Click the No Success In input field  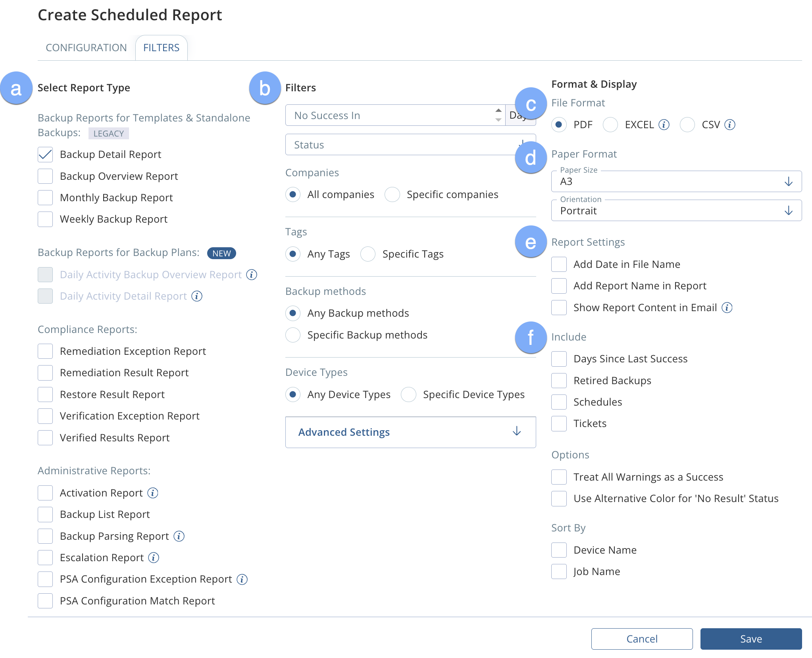pos(389,115)
